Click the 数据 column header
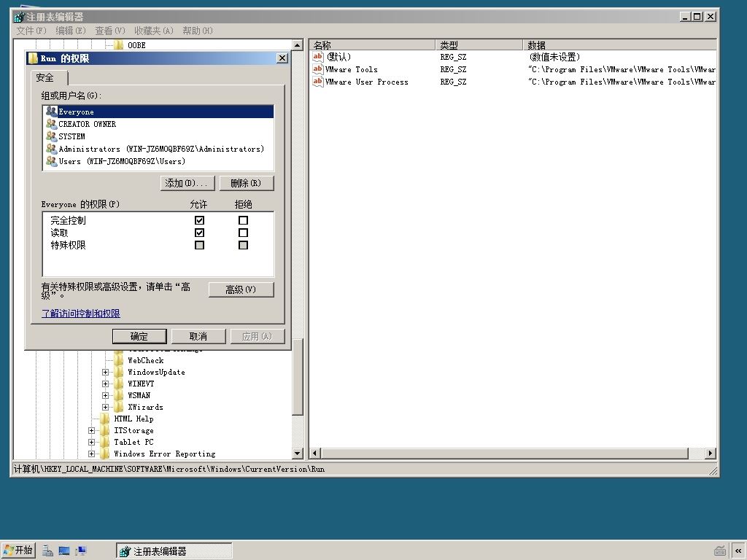 619,45
